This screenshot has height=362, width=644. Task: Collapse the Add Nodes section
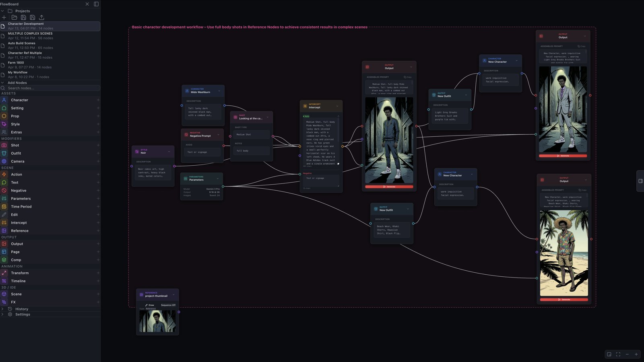[2, 83]
